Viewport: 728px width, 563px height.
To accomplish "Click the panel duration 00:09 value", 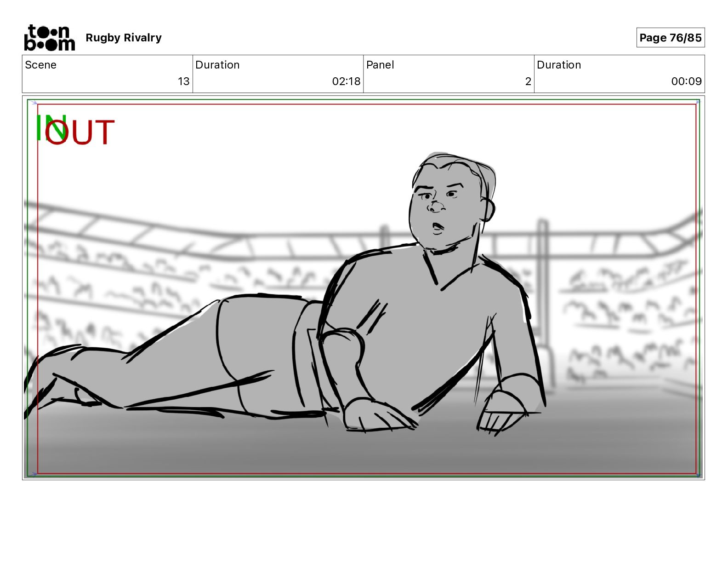I will coord(686,81).
